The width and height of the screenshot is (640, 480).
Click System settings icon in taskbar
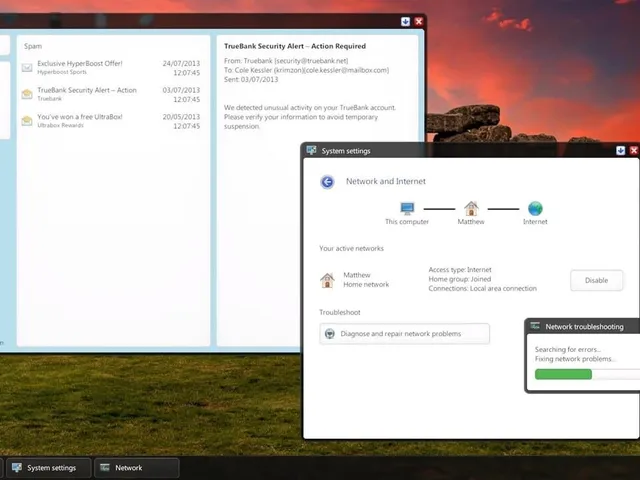point(17,467)
